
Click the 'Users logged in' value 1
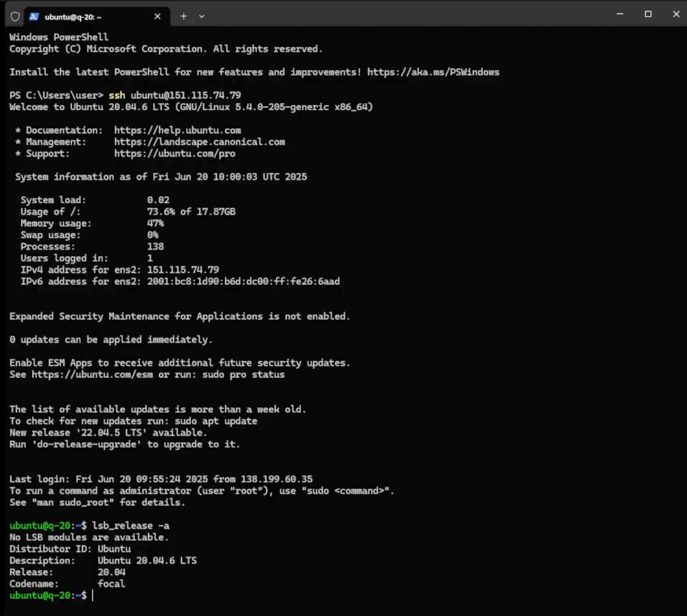[150, 258]
